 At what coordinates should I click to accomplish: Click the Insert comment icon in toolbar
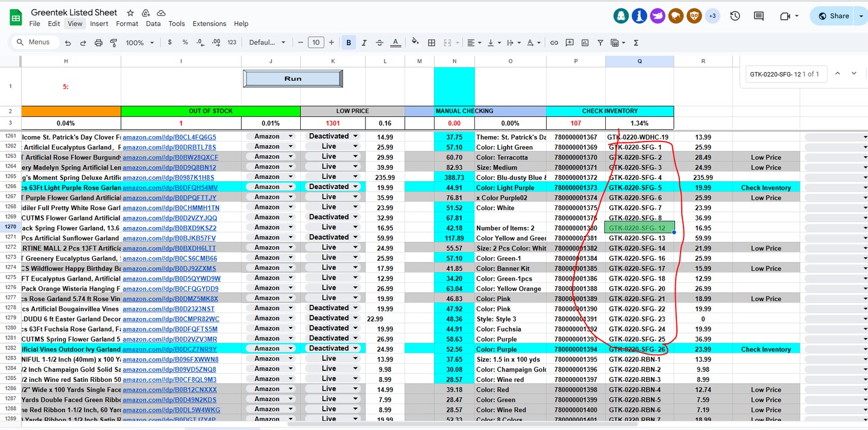pos(569,43)
